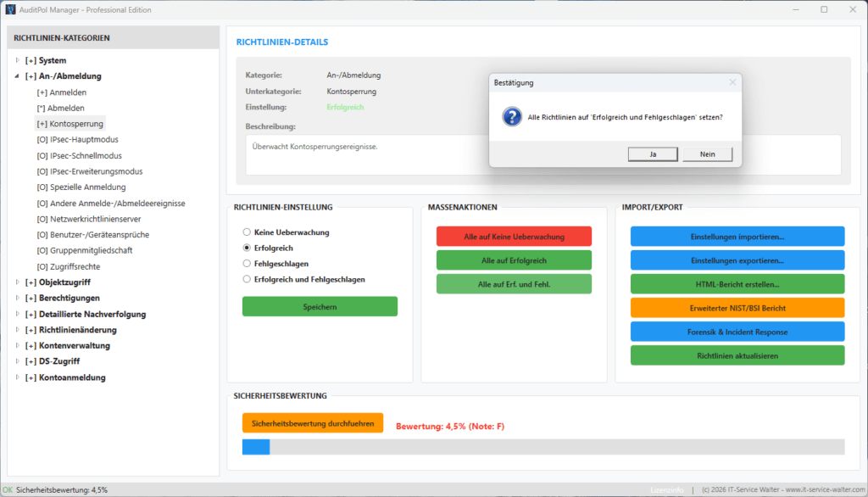868x497 pixels.
Task: Open Einstellungen exportieren
Action: [x=737, y=260]
